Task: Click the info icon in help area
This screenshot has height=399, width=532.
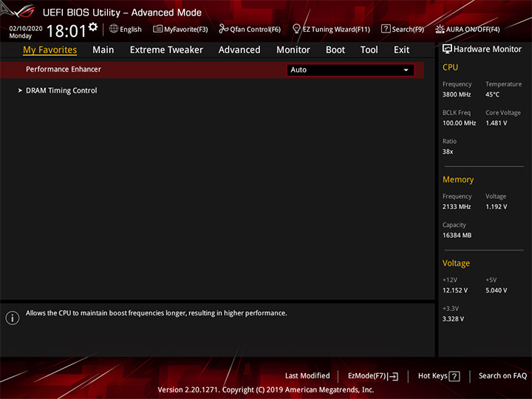Action: (x=13, y=318)
